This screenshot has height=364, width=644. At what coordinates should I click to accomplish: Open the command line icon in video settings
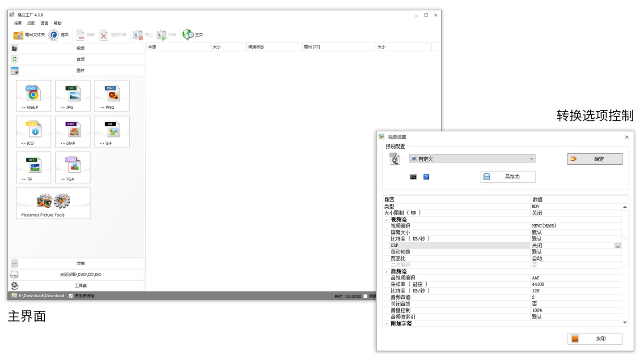pyautogui.click(x=413, y=177)
